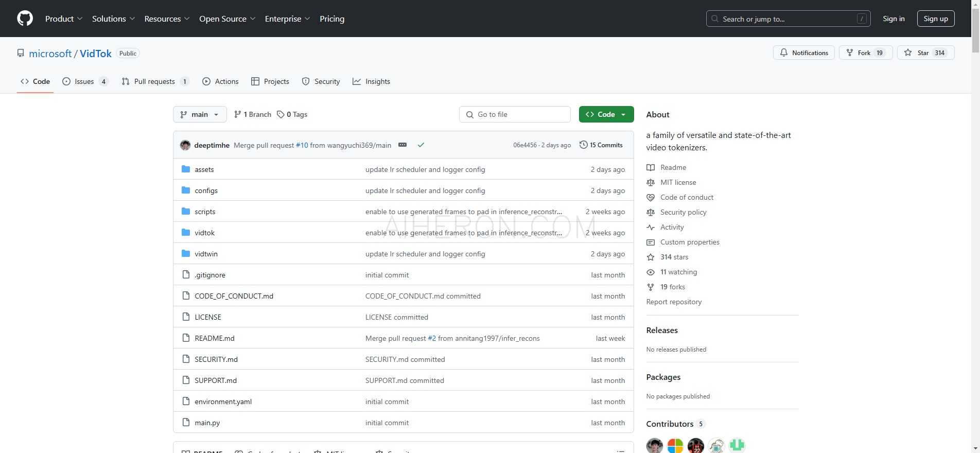This screenshot has height=453, width=980.
Task: Open the scripts folder
Action: coord(205,212)
